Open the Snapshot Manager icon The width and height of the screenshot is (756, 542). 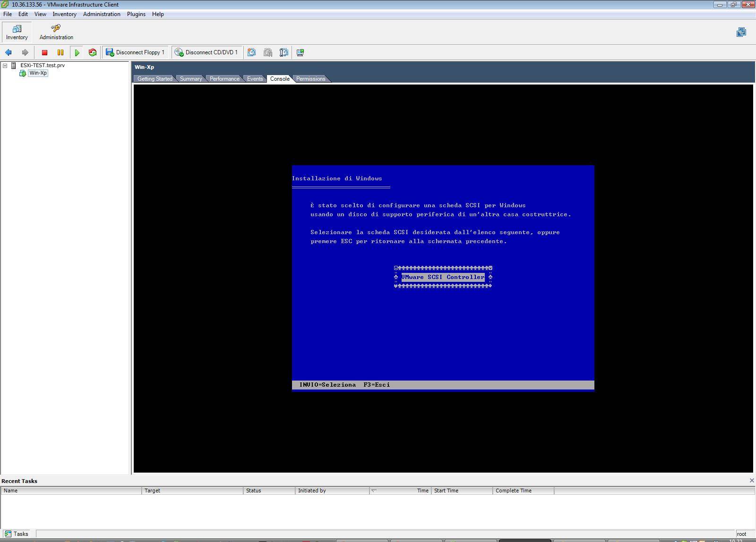pos(284,52)
